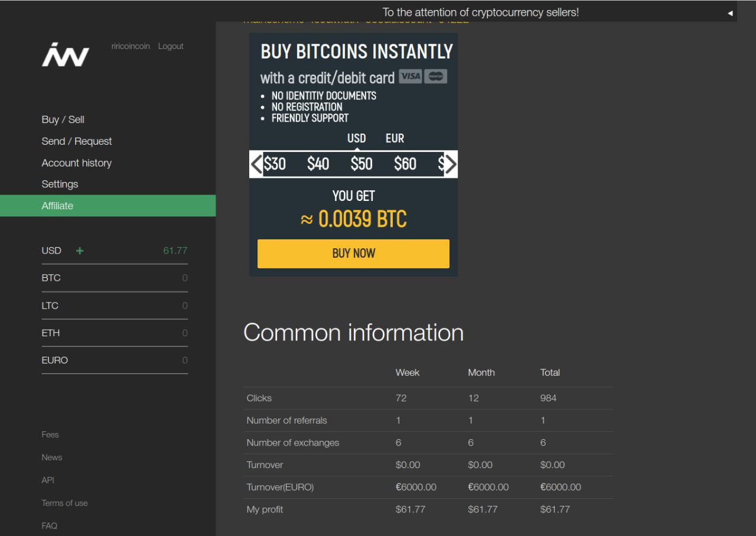Select the USD currency tab in the banner

coord(357,138)
